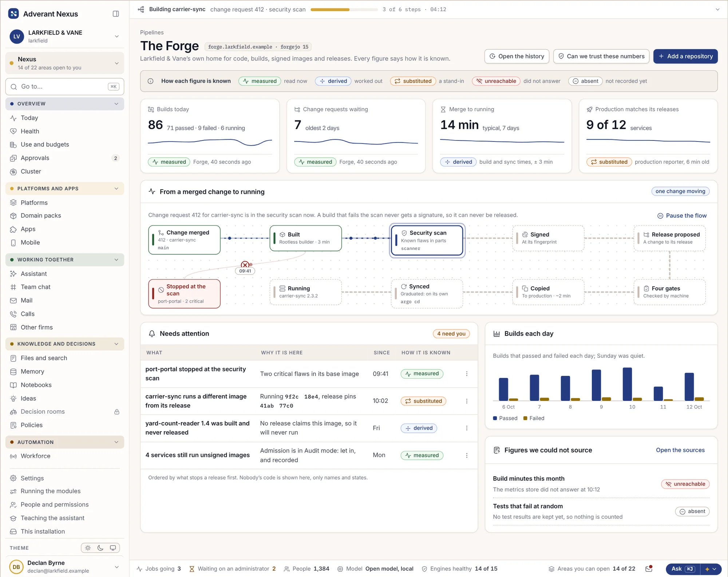Click Open the sources link
Viewport: 728px width, 577px height.
pyautogui.click(x=680, y=450)
